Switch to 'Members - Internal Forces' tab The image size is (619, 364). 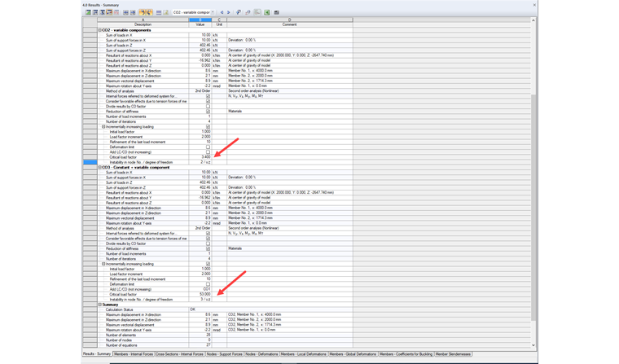tap(134, 354)
